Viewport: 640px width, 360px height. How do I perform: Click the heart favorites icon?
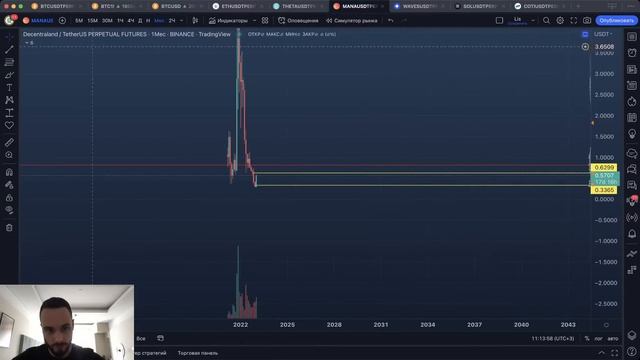pyautogui.click(x=9, y=125)
